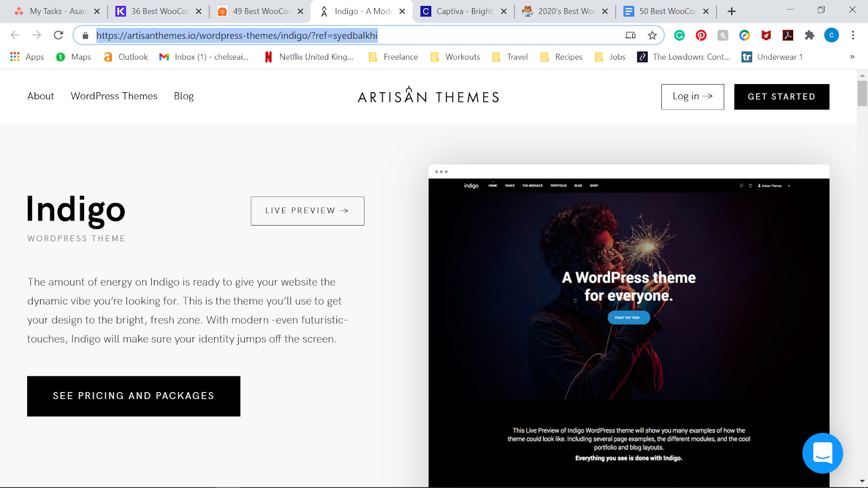Open the Freelance bookmarks folder
868x488 pixels.
point(393,57)
